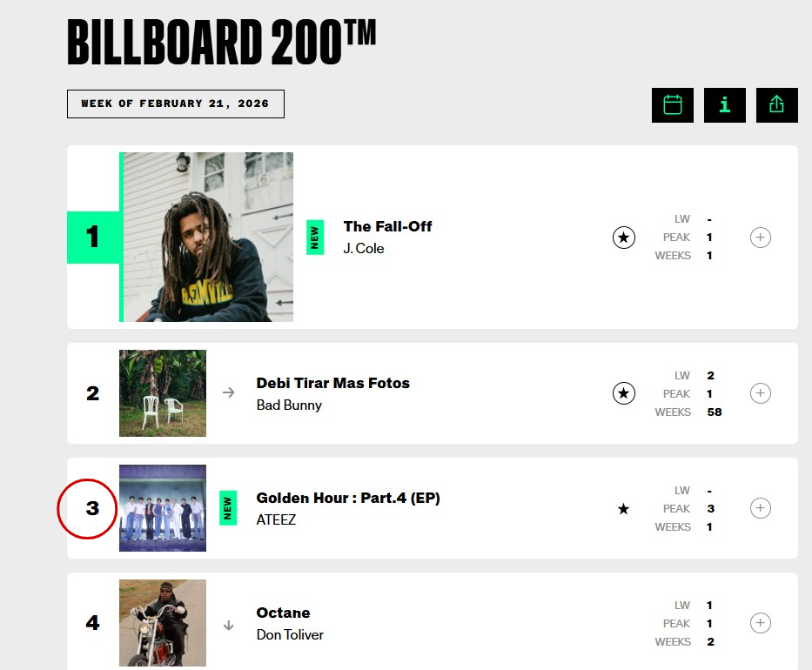
Task: Expand Octane row with plus button
Action: [x=761, y=623]
